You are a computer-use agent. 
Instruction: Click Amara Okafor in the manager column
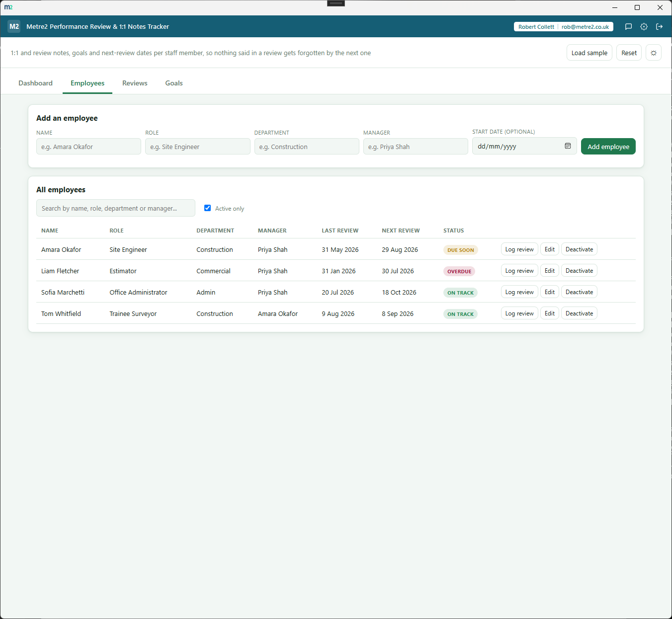tap(278, 313)
